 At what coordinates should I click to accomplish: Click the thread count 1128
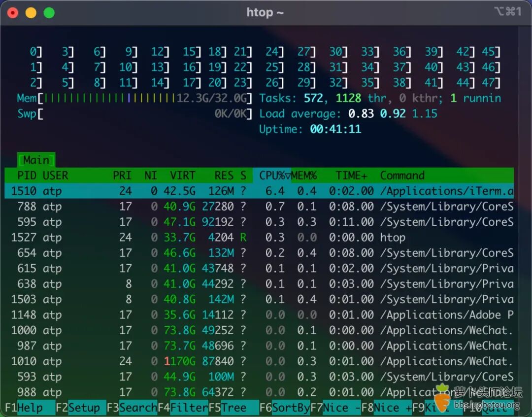pyautogui.click(x=348, y=98)
